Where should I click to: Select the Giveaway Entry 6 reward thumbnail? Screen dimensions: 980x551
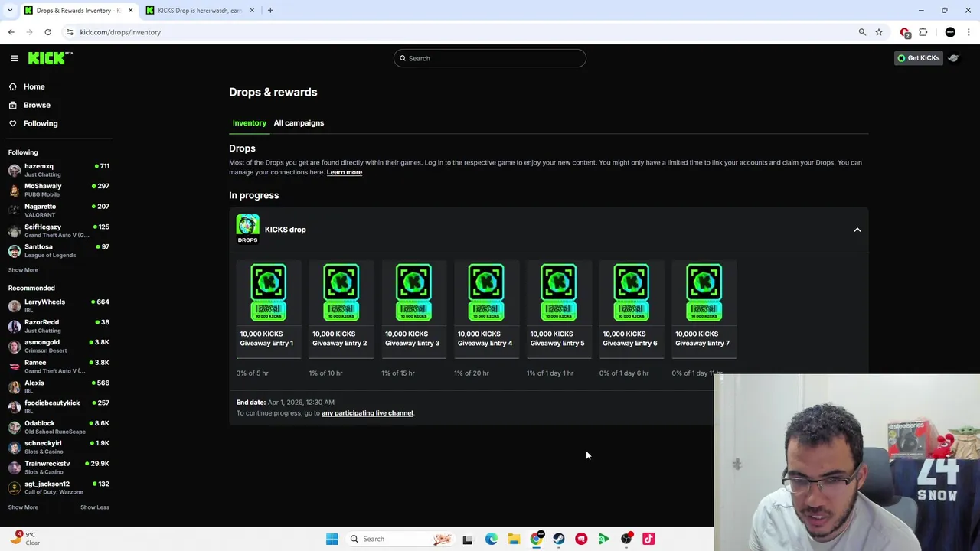tap(631, 292)
